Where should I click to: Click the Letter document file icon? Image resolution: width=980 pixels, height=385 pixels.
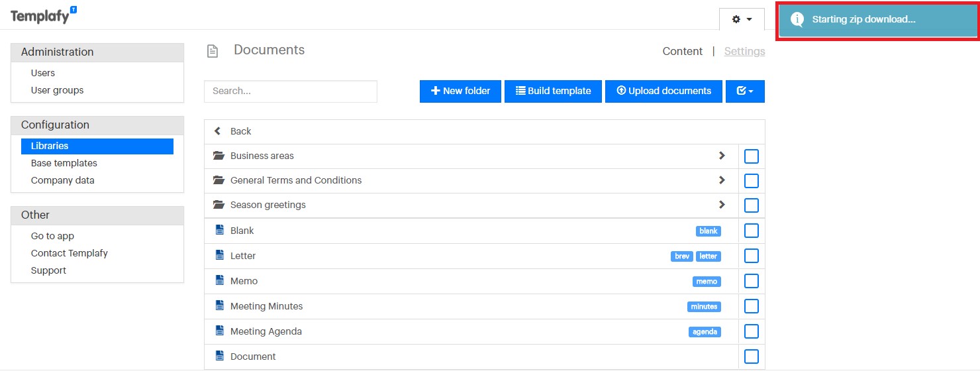tap(219, 255)
